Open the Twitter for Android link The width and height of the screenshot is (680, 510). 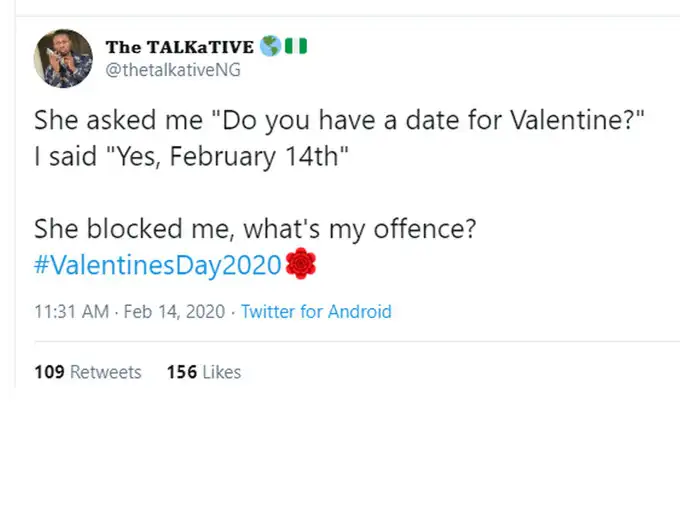(316, 311)
